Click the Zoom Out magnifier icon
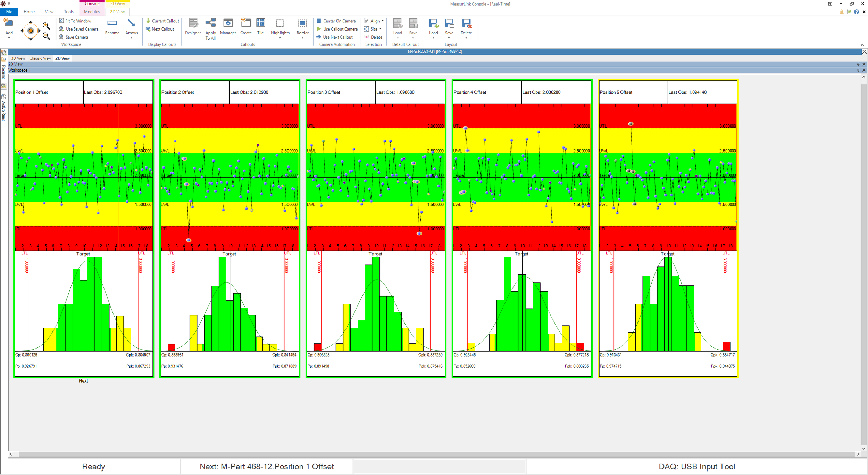Screen dimensions: 868x475 click(46, 36)
